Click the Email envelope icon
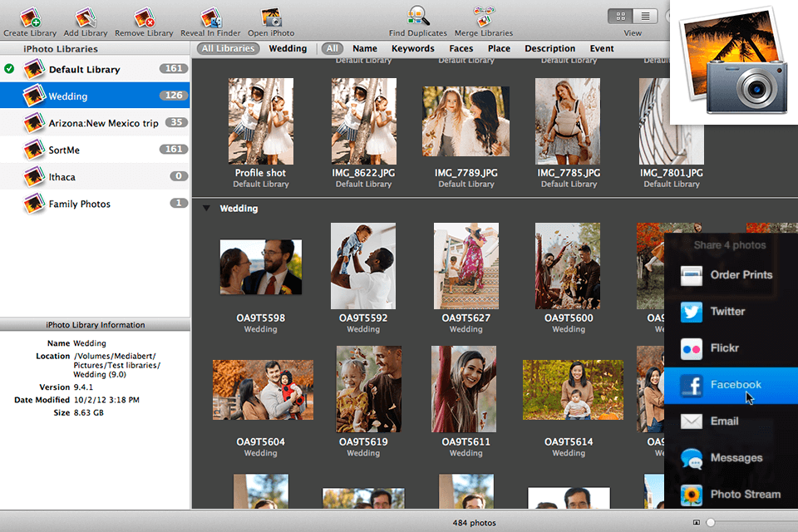Image resolution: width=798 pixels, height=532 pixels. [x=691, y=421]
